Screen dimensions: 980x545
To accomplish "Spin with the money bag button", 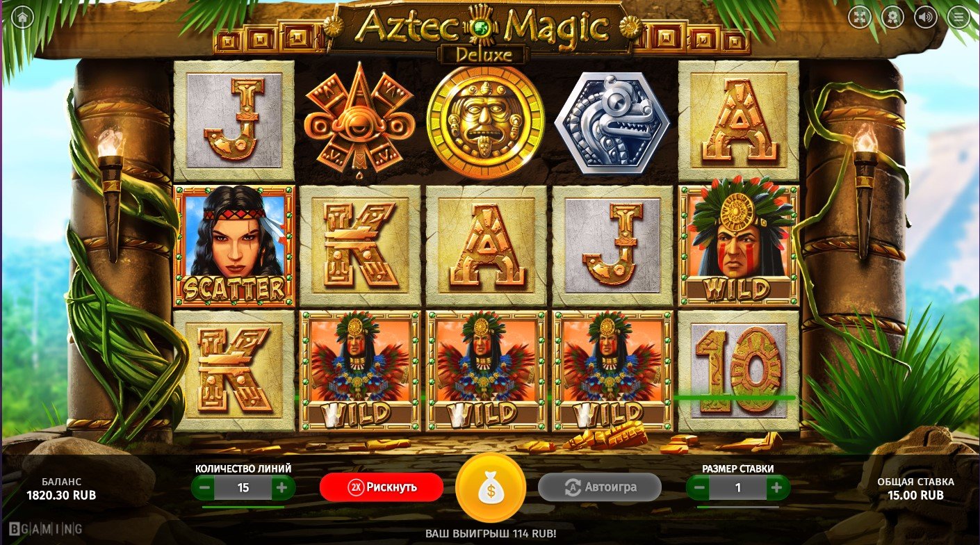I will click(490, 487).
